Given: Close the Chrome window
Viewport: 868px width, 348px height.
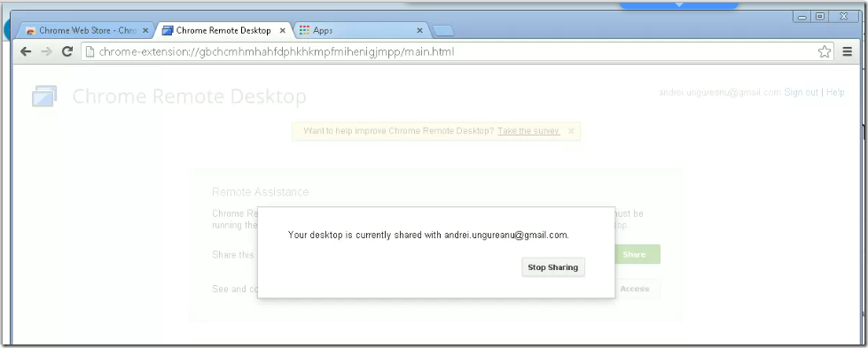Looking at the screenshot, I should [x=844, y=17].
